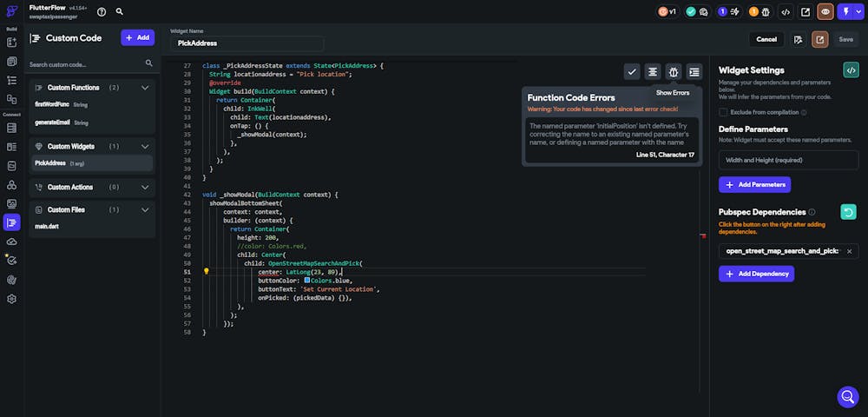Click the magnifier search icon in top bar

click(x=119, y=12)
